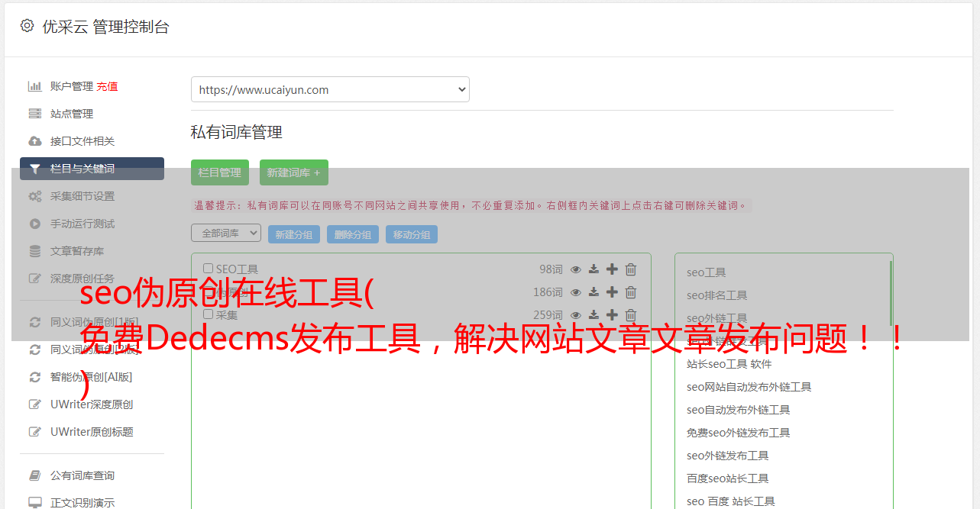Image resolution: width=980 pixels, height=509 pixels.
Task: Select keyword seo工具 in right list
Action: tap(706, 272)
